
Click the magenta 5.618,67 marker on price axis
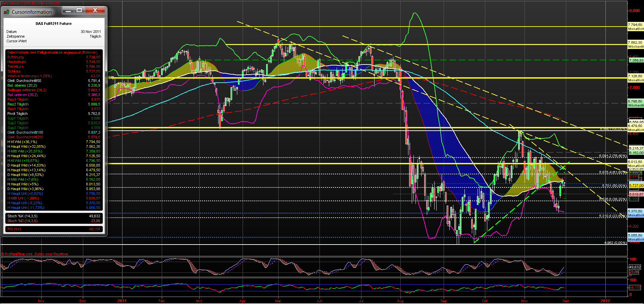pos(635,194)
